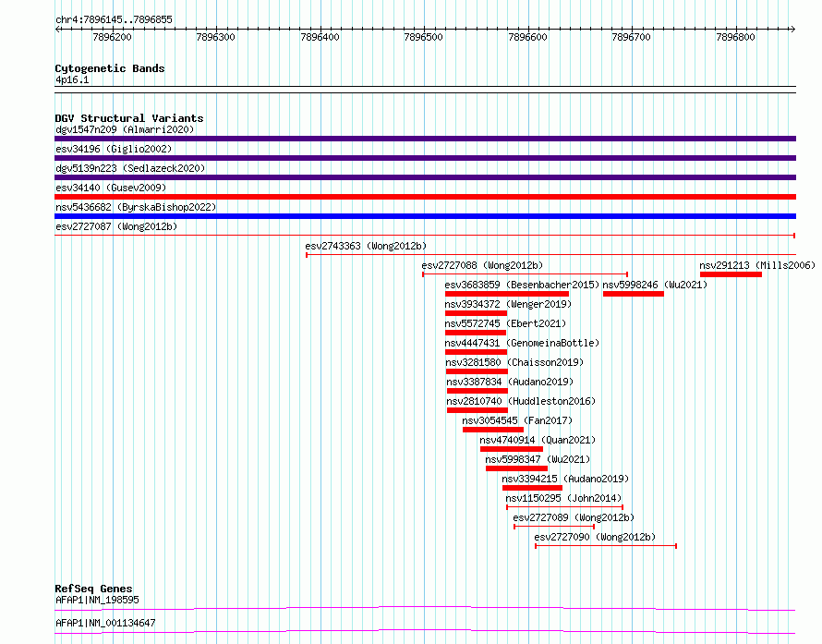This screenshot has width=822, height=644.
Task: Click the red nsv5998246 variant bar
Action: [634, 294]
